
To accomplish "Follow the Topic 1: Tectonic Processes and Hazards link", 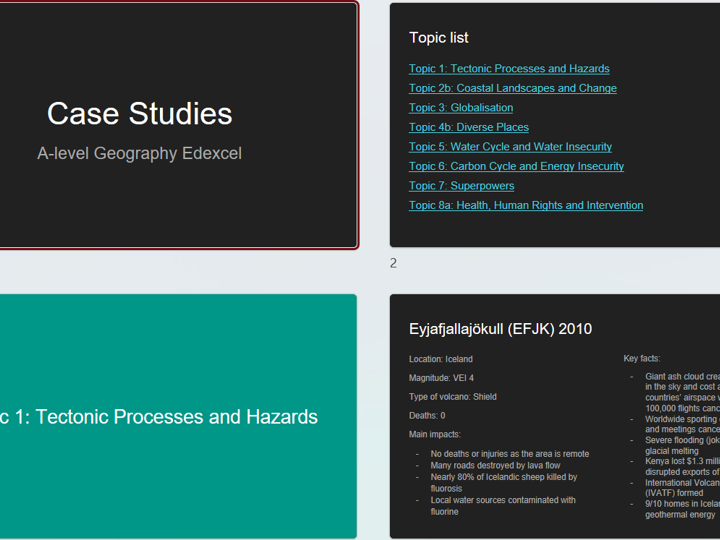I will tap(509, 69).
